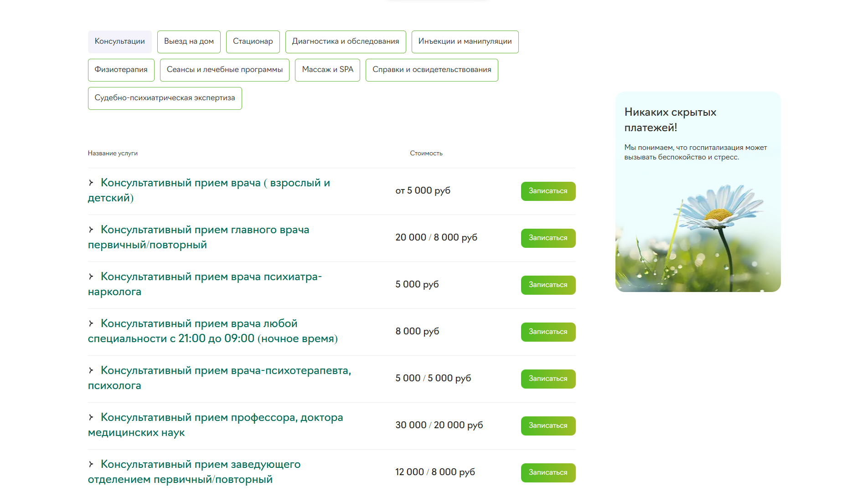
Task: Open Консультативный прием профессора title
Action: tap(216, 425)
